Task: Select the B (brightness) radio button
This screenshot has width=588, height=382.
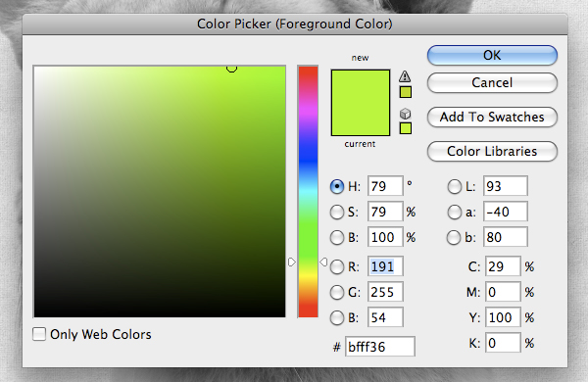Action: (337, 237)
